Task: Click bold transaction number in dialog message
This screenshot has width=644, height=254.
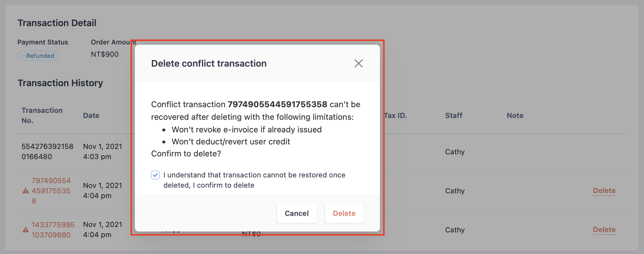Action: click(277, 104)
